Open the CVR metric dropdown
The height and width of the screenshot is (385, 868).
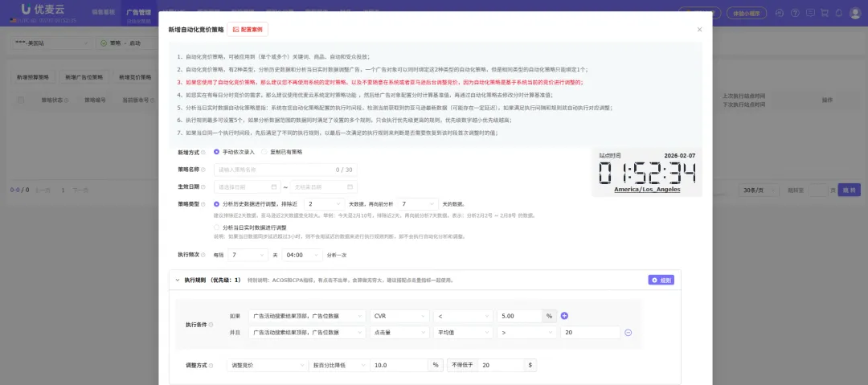399,317
